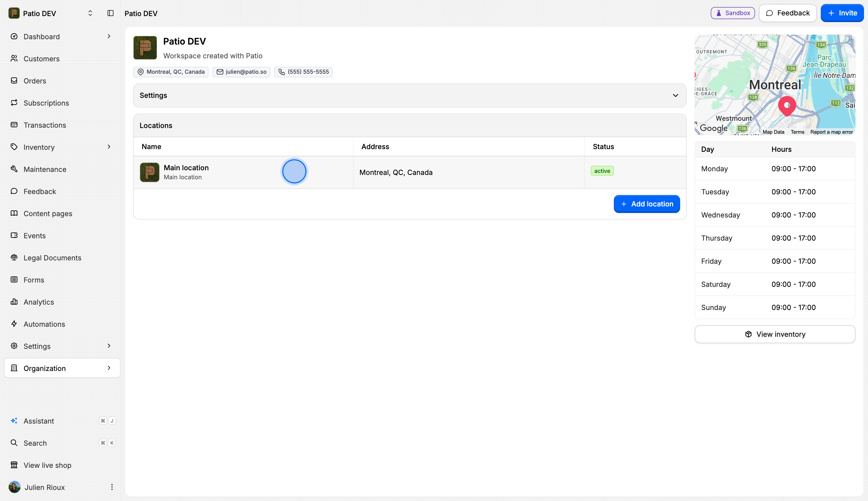Viewport: 868px width, 501px height.
Task: Click the Organization building icon
Action: click(14, 368)
